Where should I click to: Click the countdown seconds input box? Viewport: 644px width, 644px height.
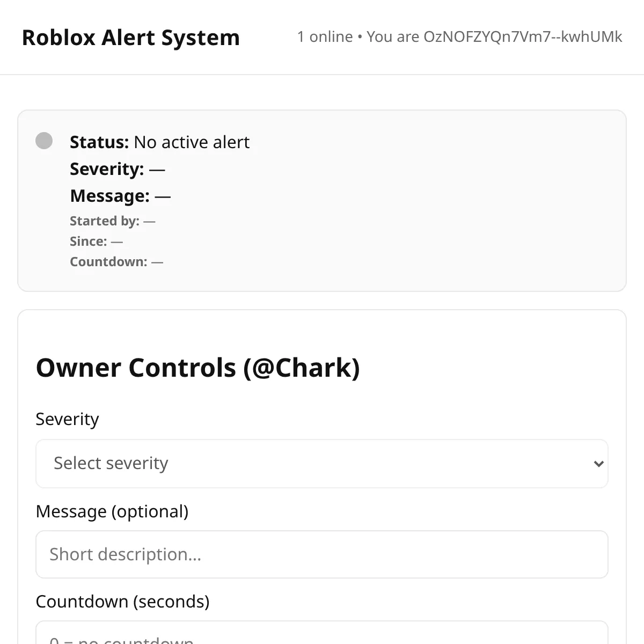(x=322, y=636)
